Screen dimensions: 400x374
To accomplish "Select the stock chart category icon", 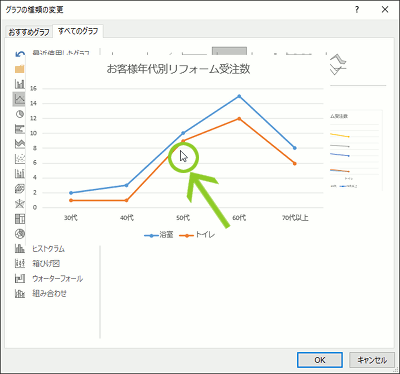I will click(x=20, y=173).
